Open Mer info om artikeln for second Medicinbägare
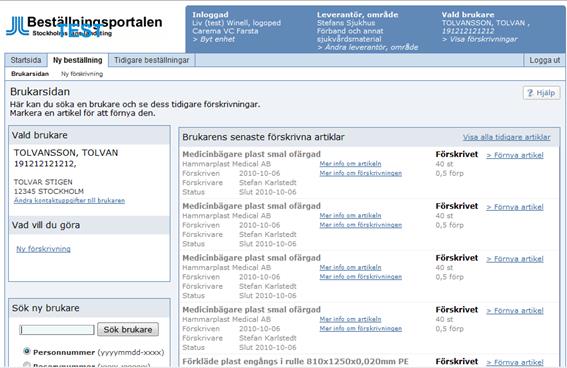This screenshot has height=368, width=567. tap(350, 215)
